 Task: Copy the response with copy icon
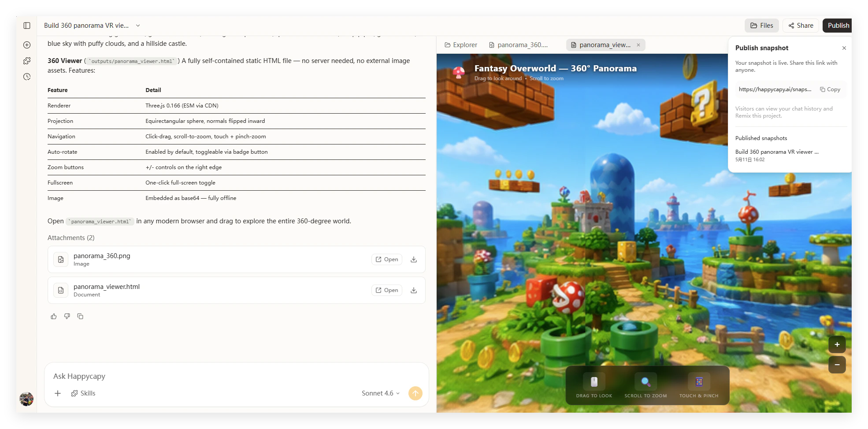(x=80, y=316)
